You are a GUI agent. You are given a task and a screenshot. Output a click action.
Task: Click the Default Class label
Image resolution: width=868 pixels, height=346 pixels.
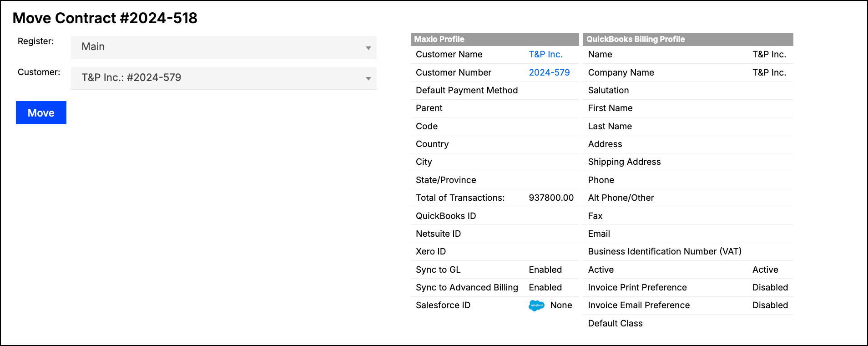(x=615, y=323)
